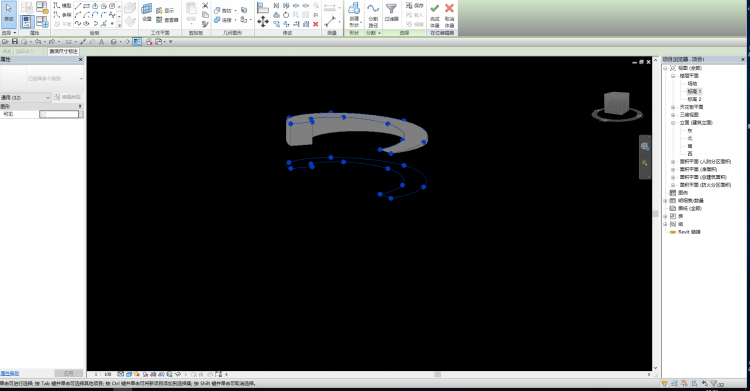
Task: Collapse the 图形 properties section
Action: [80, 106]
